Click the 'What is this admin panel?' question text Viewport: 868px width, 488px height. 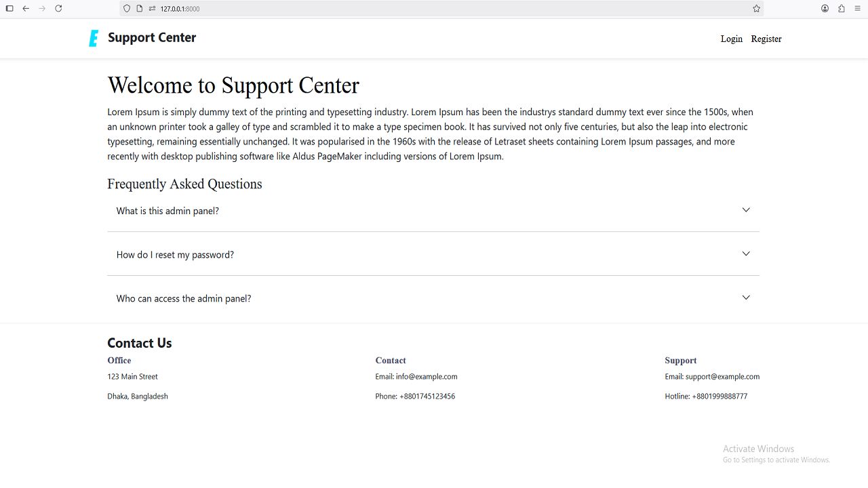pos(167,211)
